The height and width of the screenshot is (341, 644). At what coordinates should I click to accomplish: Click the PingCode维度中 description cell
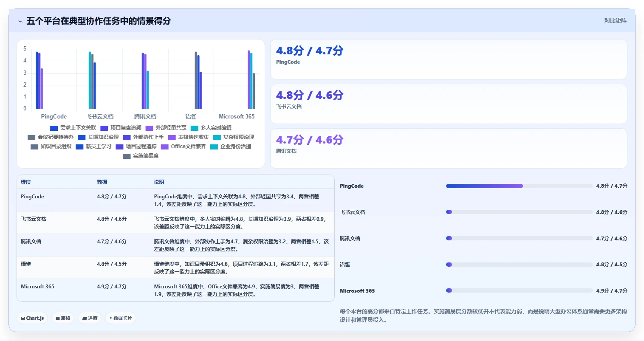[x=241, y=200]
